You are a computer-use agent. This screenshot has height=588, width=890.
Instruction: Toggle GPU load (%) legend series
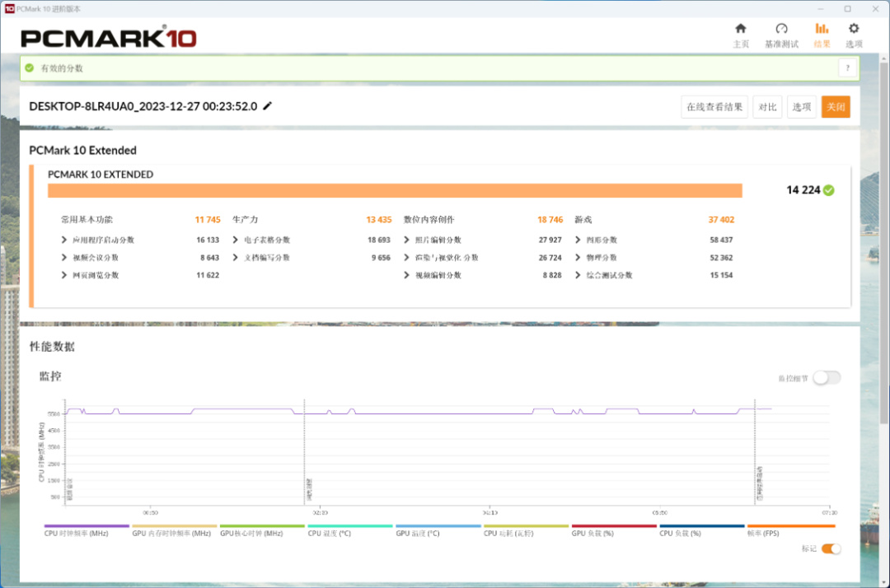click(614, 530)
